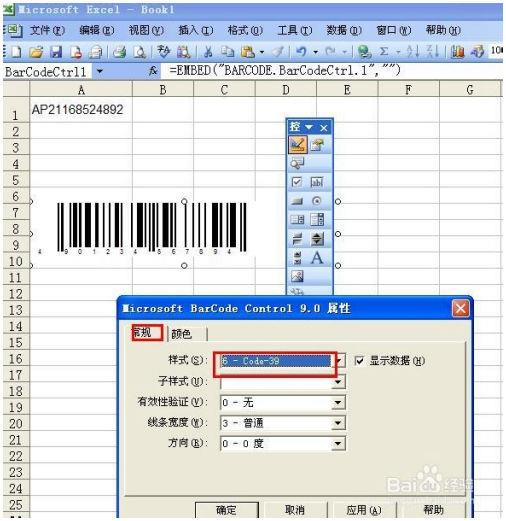Viewport: 506px width, 521px height.
Task: Click the AutoSum sigma icon
Action: [x=384, y=52]
